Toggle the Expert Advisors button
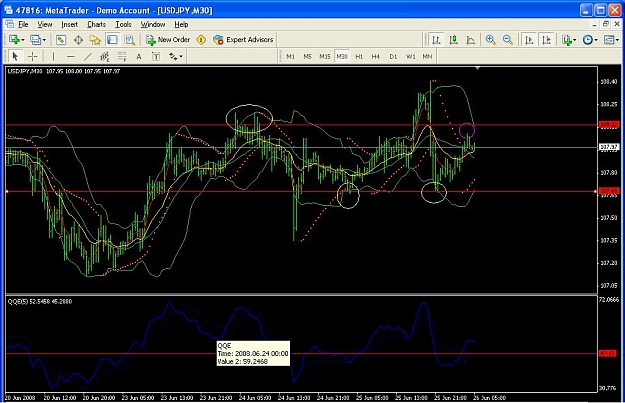625x403 pixels. 243,40
